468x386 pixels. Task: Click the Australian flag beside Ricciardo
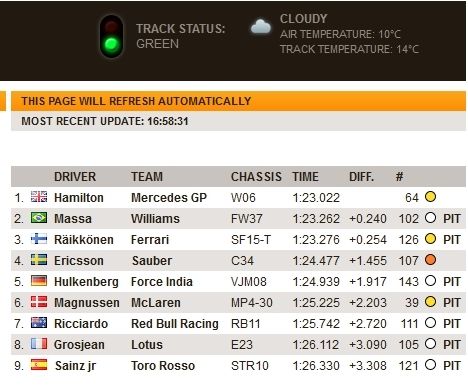39,323
